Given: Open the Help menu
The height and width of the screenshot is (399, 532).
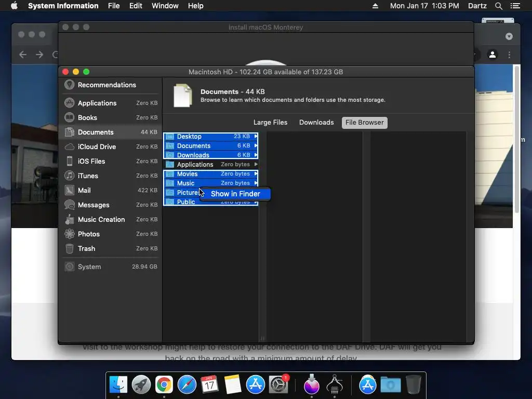Looking at the screenshot, I should (x=195, y=6).
